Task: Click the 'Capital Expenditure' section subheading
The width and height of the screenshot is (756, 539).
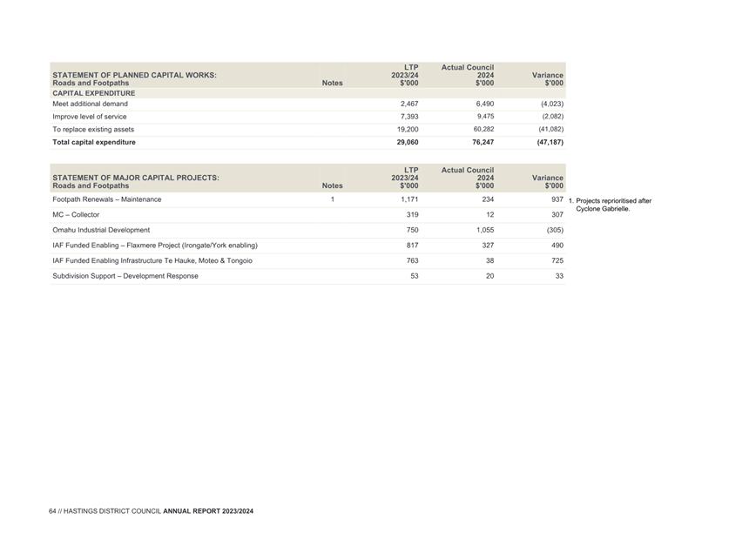Action: click(x=94, y=93)
